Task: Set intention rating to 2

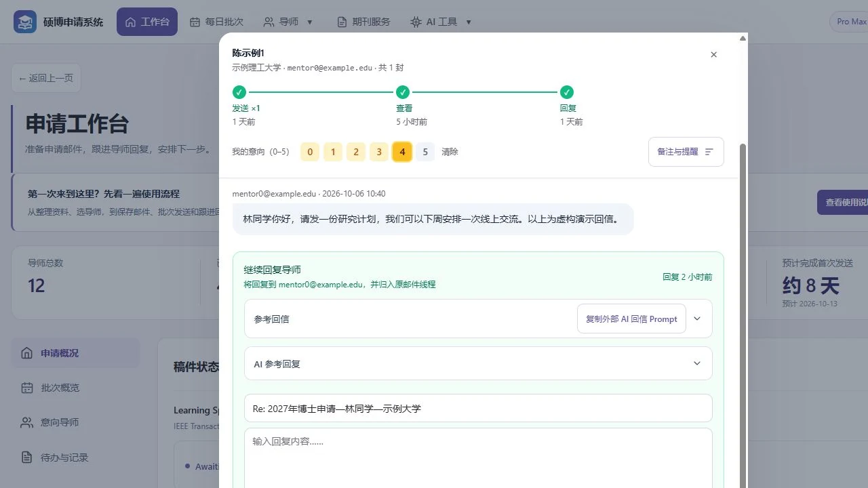Action: pyautogui.click(x=356, y=152)
